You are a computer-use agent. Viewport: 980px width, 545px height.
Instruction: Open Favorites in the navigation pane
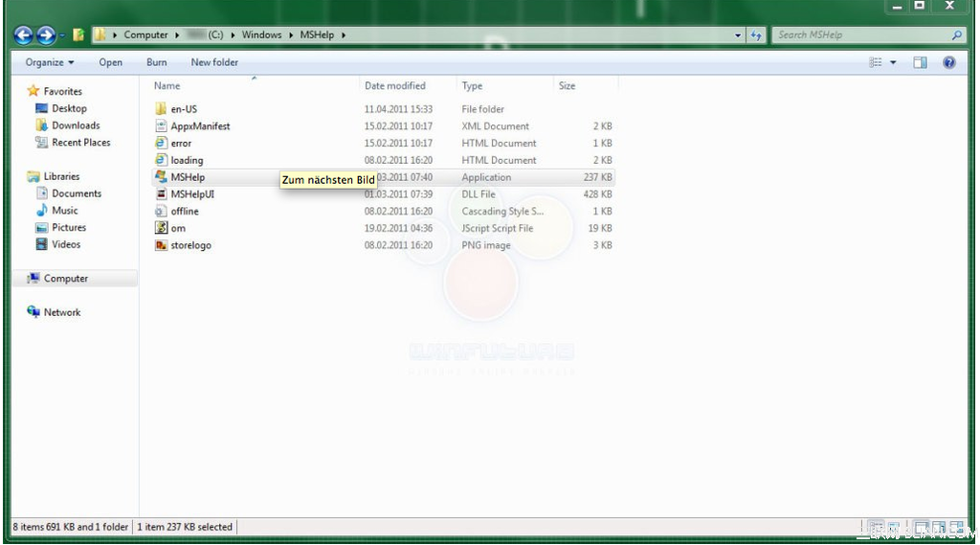pyautogui.click(x=62, y=91)
